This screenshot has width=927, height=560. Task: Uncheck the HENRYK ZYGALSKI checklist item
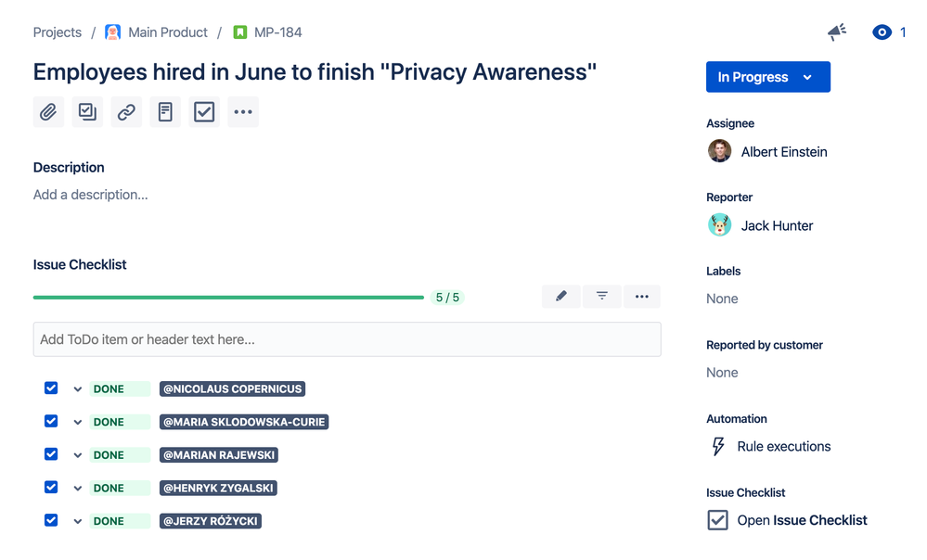coord(51,487)
